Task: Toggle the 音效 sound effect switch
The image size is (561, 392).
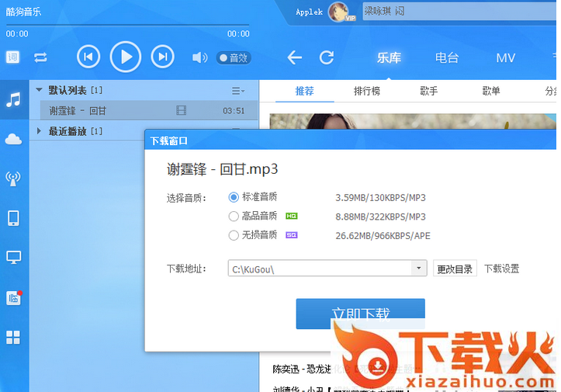Action: [233, 57]
